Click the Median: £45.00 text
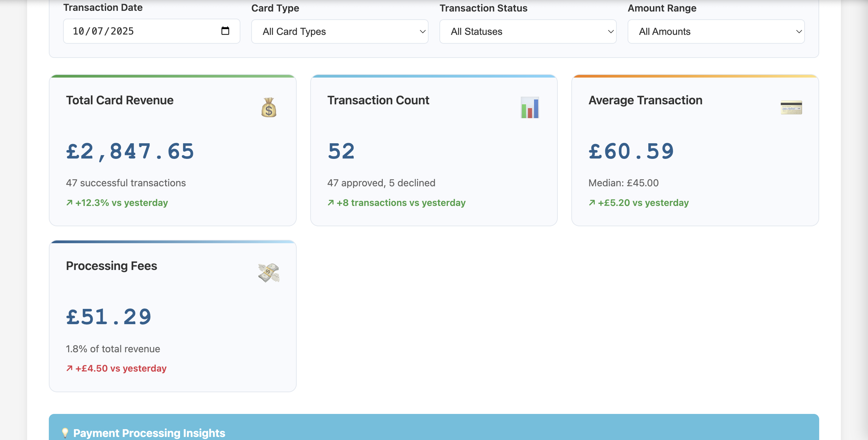The height and width of the screenshot is (440, 868). tap(623, 183)
